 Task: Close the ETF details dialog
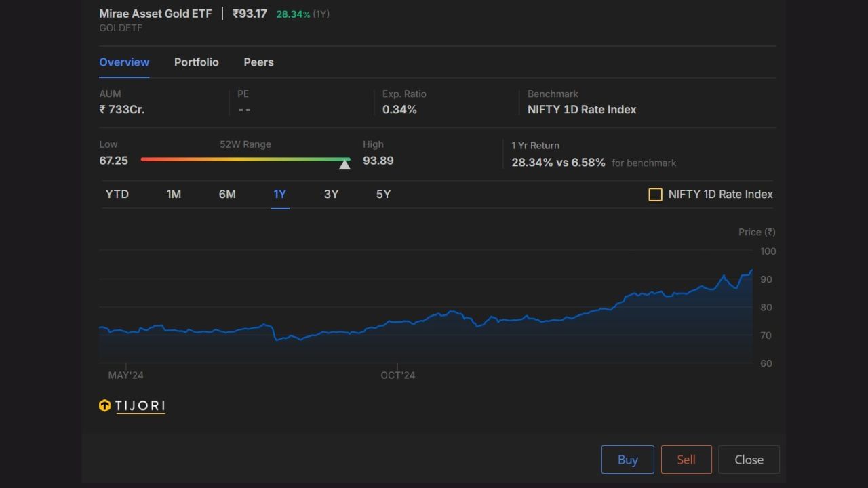[x=749, y=460]
